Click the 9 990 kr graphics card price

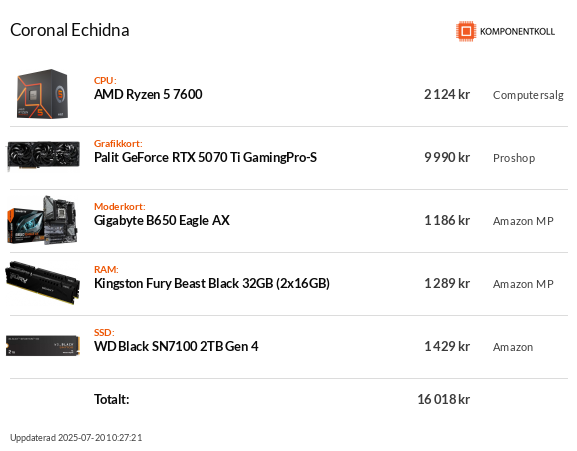coord(447,157)
